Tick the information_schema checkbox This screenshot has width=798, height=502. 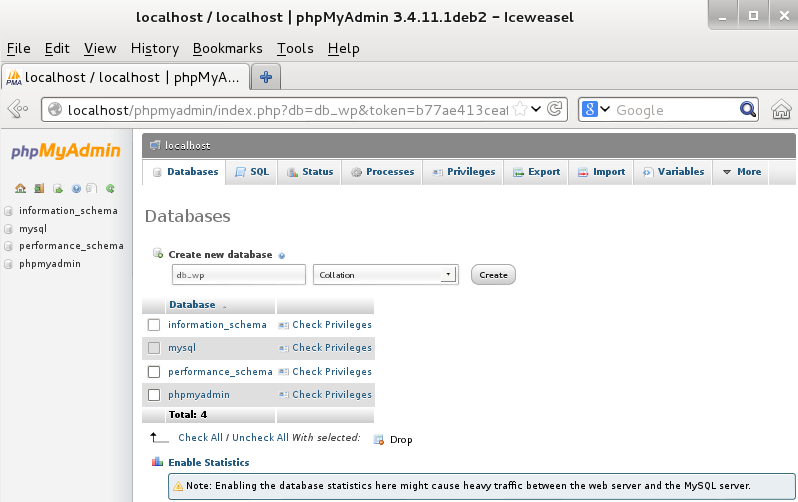154,325
